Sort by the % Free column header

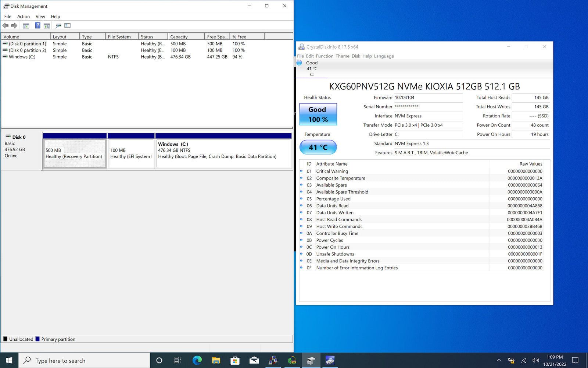click(x=247, y=36)
